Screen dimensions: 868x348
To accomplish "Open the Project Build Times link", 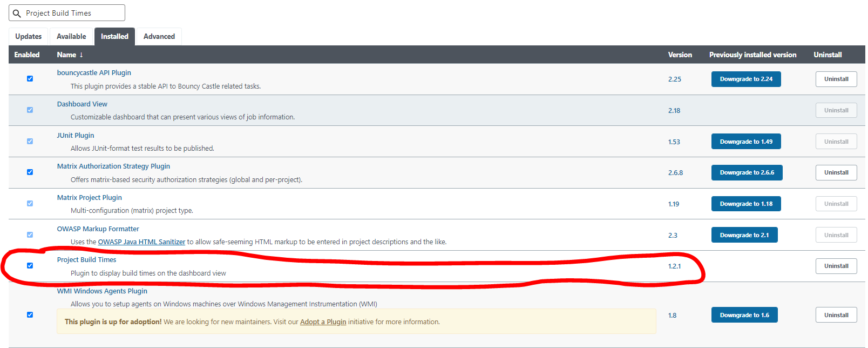I will coord(87,259).
